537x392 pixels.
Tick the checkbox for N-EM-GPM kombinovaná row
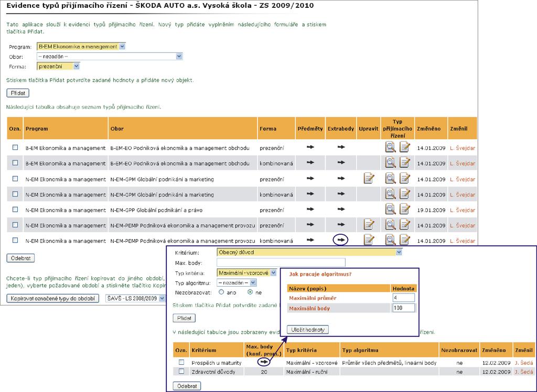pos(15,194)
